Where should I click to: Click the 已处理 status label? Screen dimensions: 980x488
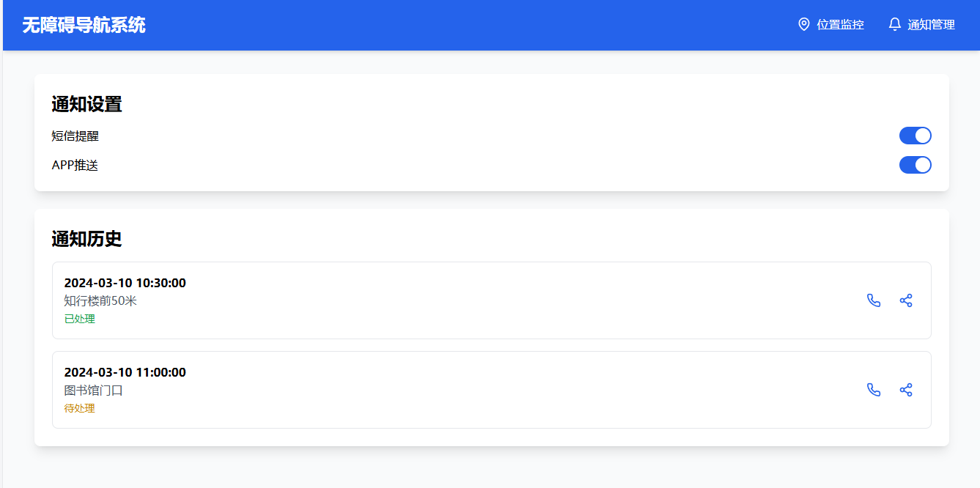tap(80, 319)
